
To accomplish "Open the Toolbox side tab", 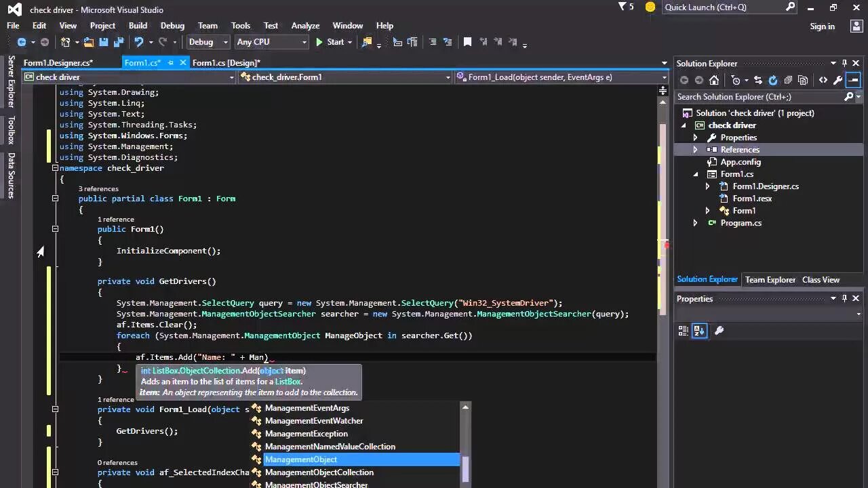I will (x=11, y=130).
